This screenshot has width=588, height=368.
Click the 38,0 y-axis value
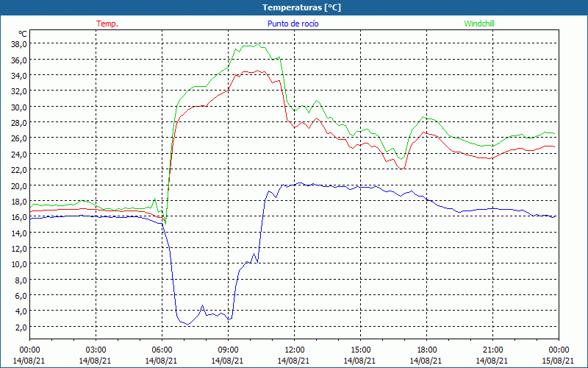click(x=19, y=44)
